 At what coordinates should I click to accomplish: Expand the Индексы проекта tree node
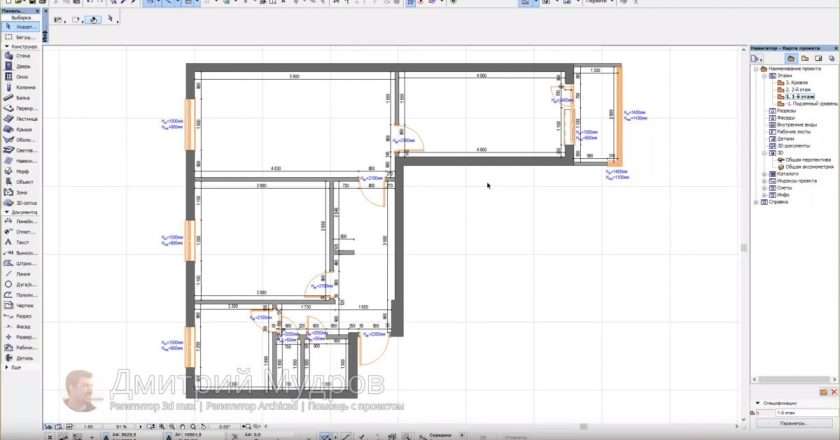click(764, 181)
